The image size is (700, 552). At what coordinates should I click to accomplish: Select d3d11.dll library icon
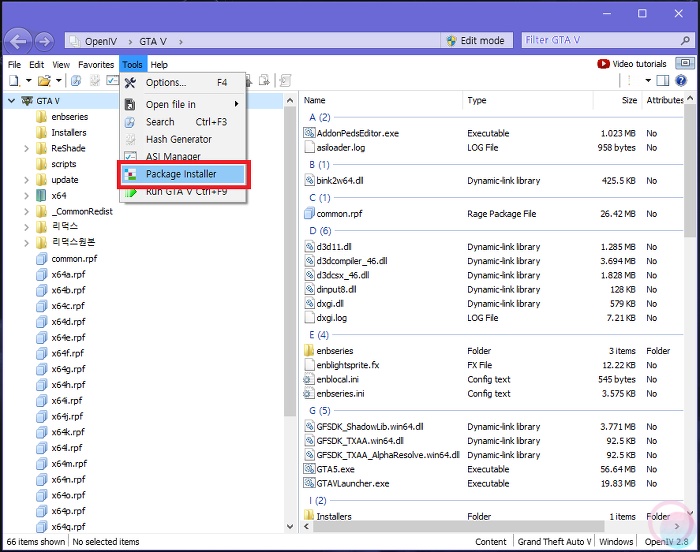coord(309,247)
